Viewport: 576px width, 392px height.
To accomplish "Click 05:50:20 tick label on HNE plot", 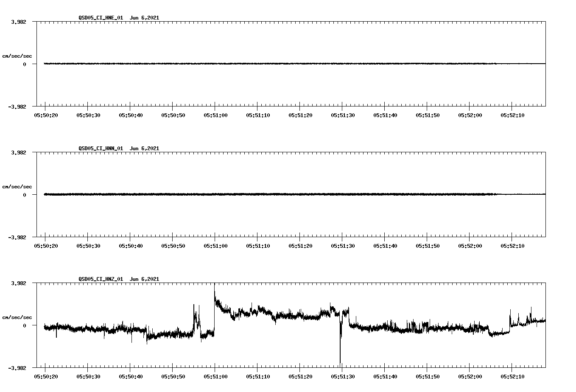I will 46,115.
